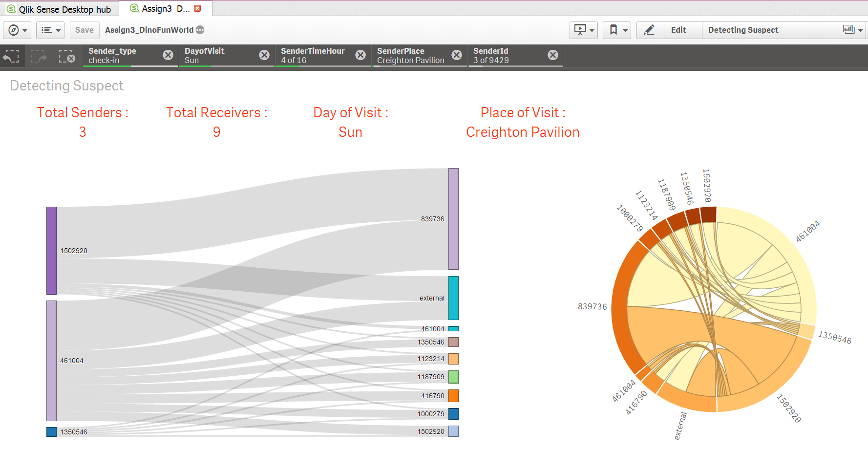The height and width of the screenshot is (452, 868).
Task: Clear the SenderPlace Creighton Pavilion selection
Action: coord(457,55)
